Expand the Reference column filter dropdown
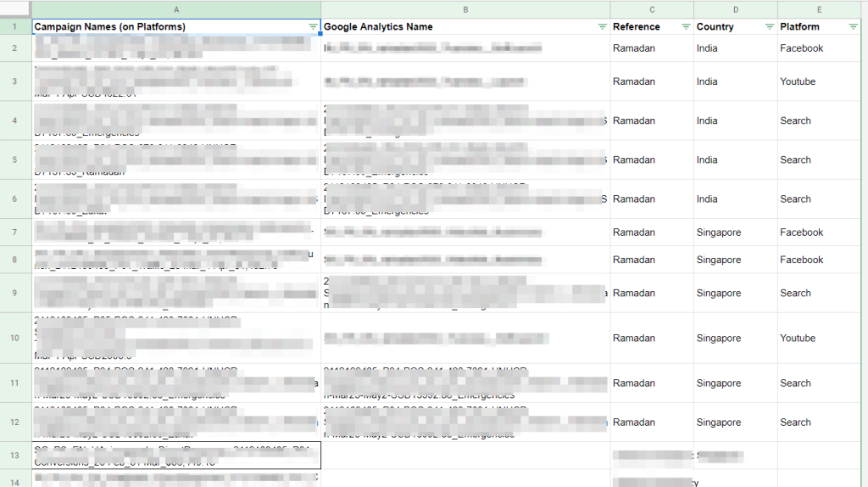Image resolution: width=868 pixels, height=487 pixels. (685, 27)
